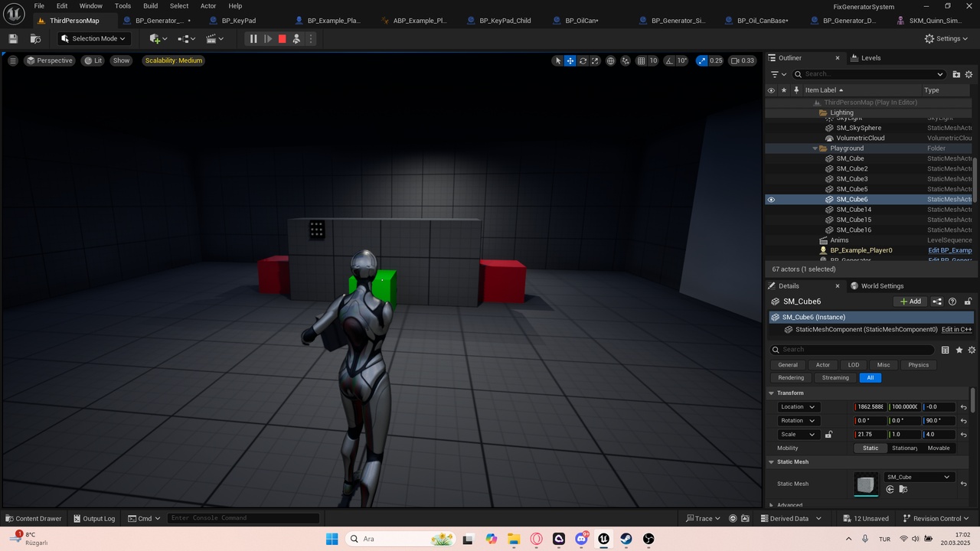Toggle scale snapping blue icon
980x551 pixels.
point(702,60)
